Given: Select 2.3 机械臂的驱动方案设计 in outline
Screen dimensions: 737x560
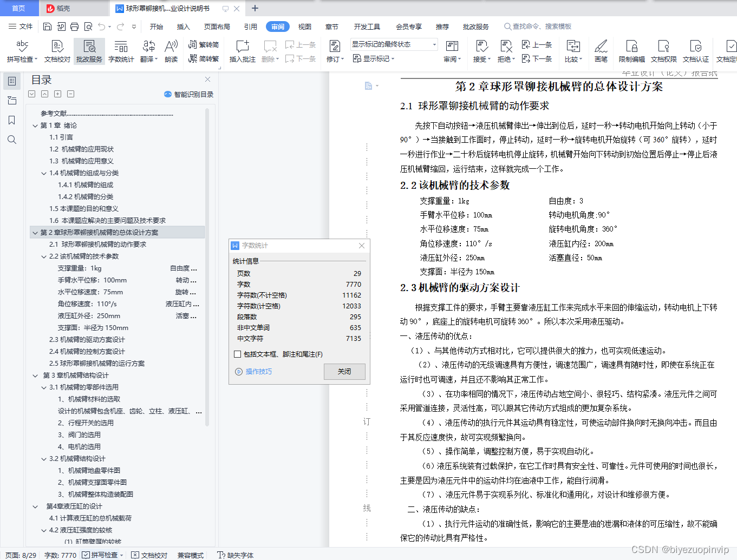Looking at the screenshot, I should pos(87,340).
